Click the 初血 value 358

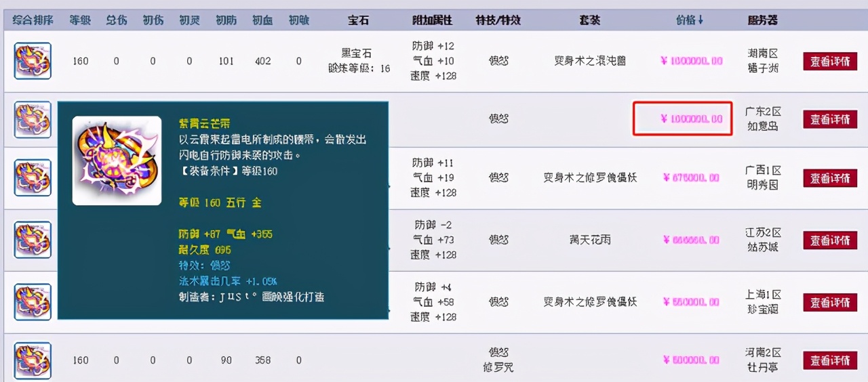pos(262,360)
